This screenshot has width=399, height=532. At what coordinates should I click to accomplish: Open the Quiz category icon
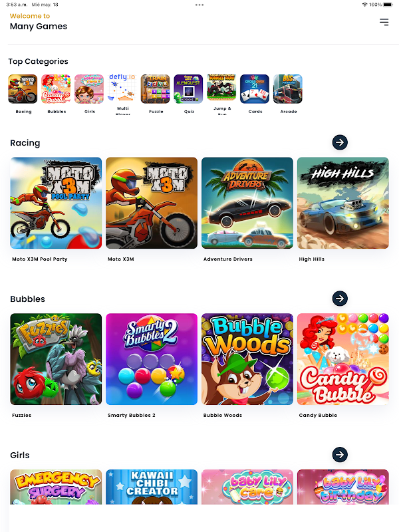(188, 89)
